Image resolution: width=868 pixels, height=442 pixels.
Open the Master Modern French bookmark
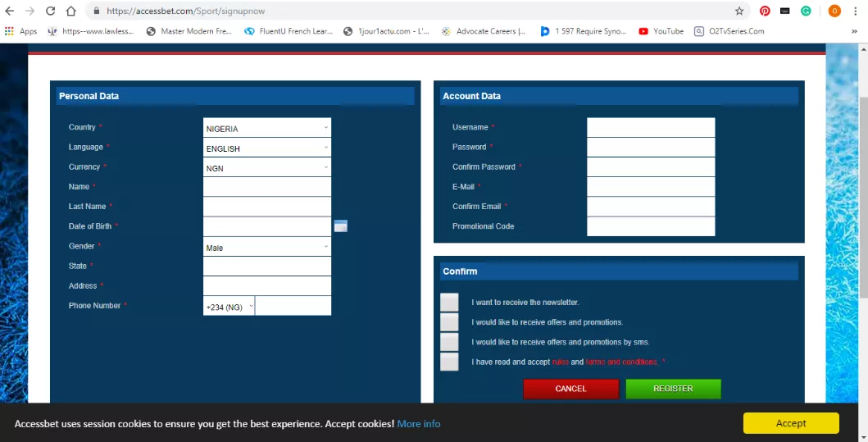pyautogui.click(x=189, y=31)
